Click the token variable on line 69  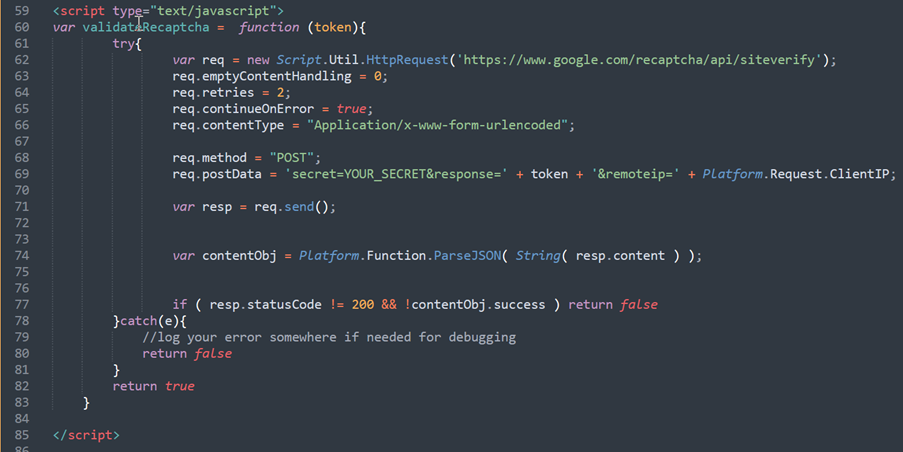[x=549, y=174]
